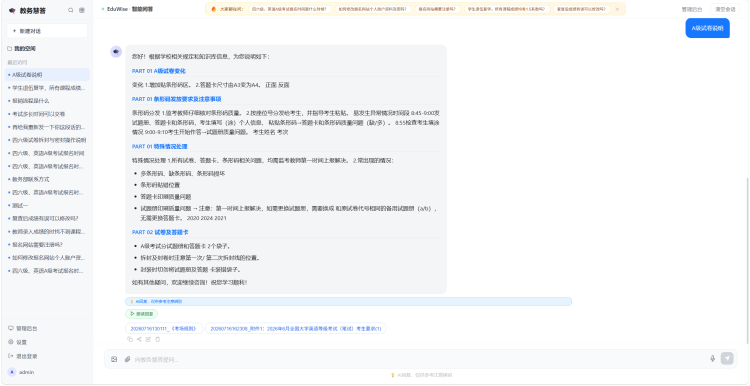Click heading PART 02 试卷及答题卡
The height and width of the screenshot is (386, 750).
click(x=160, y=232)
